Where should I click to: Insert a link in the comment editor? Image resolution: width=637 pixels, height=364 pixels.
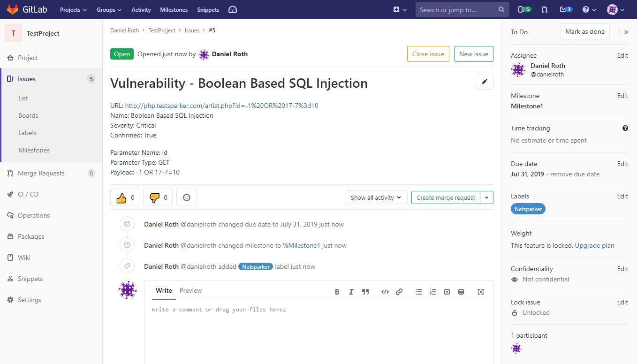pos(399,291)
